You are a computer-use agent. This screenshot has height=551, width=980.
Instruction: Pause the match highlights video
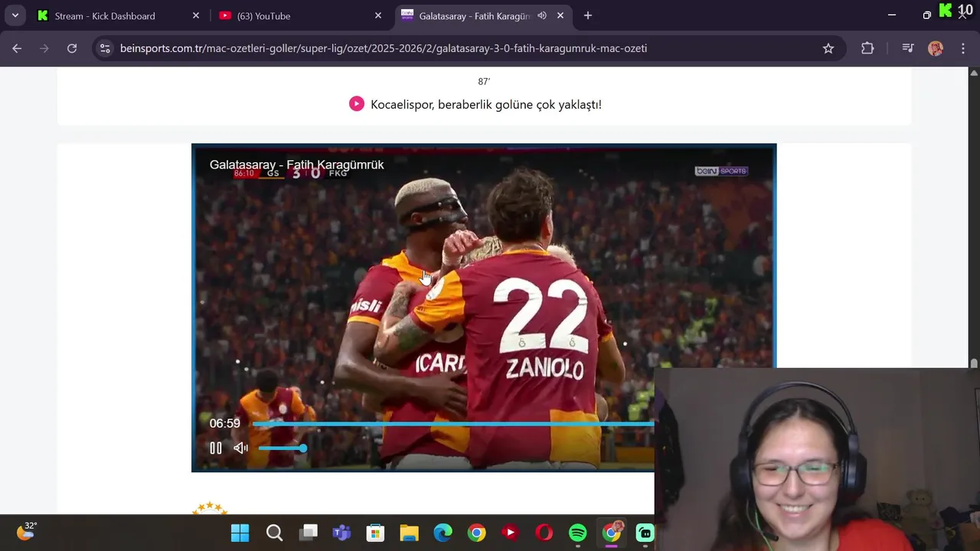coord(216,448)
